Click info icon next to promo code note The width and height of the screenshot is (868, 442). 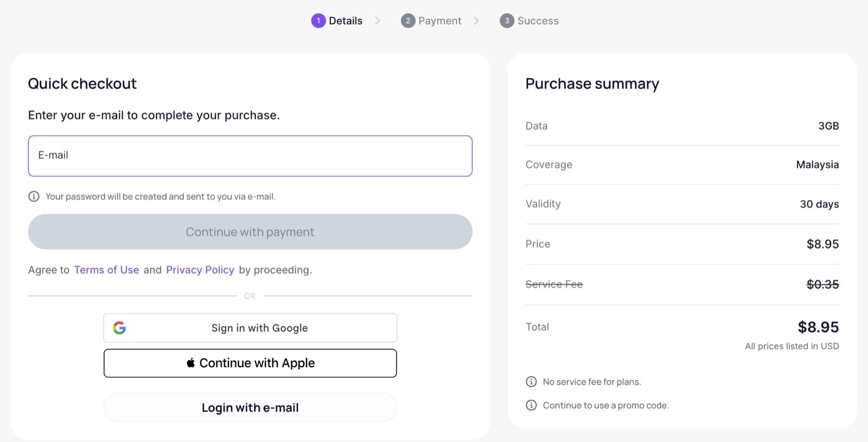532,405
